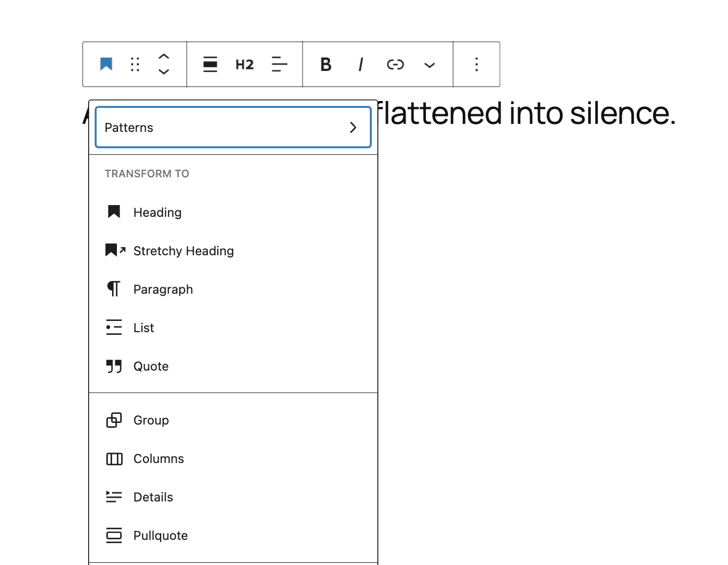728x565 pixels.
Task: Expand more rich text controls chevron
Action: click(x=430, y=65)
